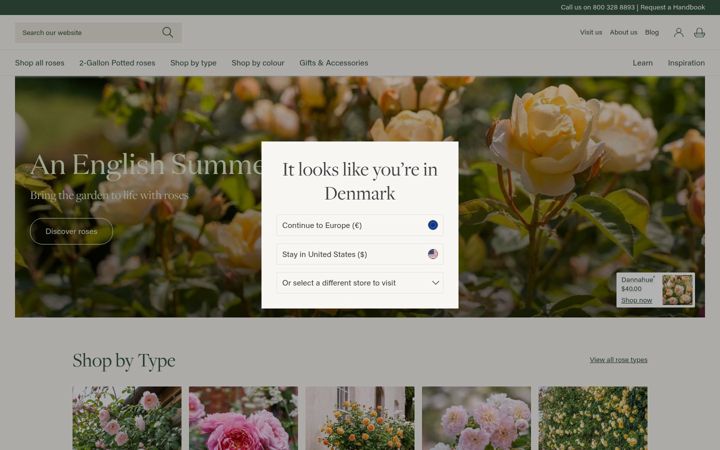Choose Continue to Europe (€)

point(360,225)
